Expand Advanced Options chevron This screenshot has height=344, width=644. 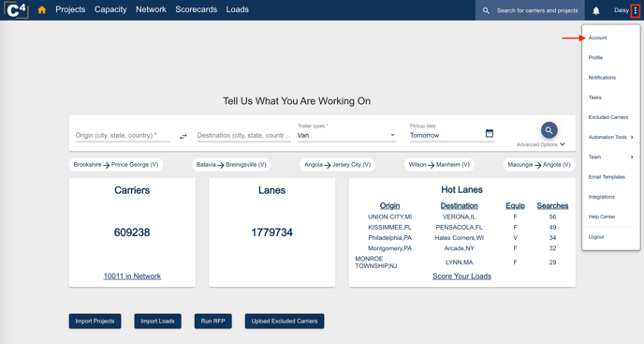563,144
